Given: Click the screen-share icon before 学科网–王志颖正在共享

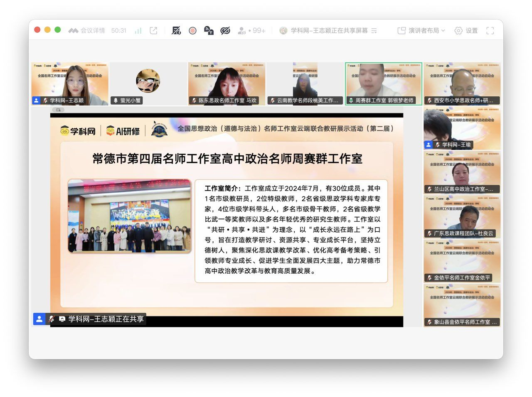Looking at the screenshot, I should click(62, 319).
